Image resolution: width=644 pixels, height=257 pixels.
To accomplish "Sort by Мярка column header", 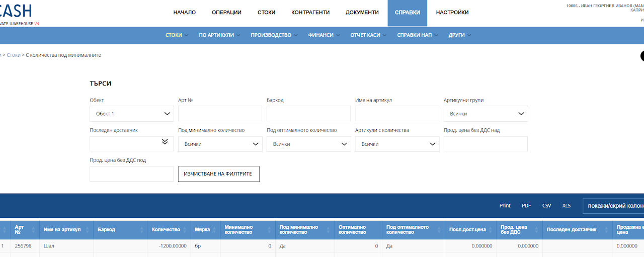I will 205,229.
